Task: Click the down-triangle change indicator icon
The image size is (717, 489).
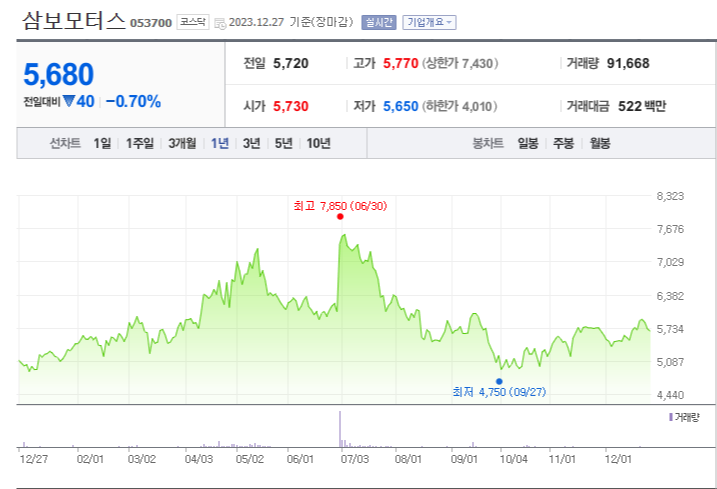Action: [x=69, y=101]
